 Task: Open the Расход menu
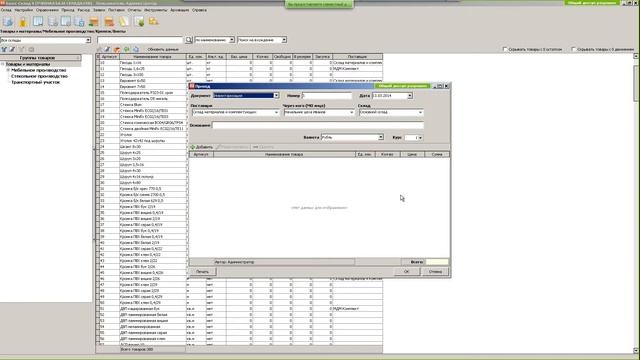point(83,10)
